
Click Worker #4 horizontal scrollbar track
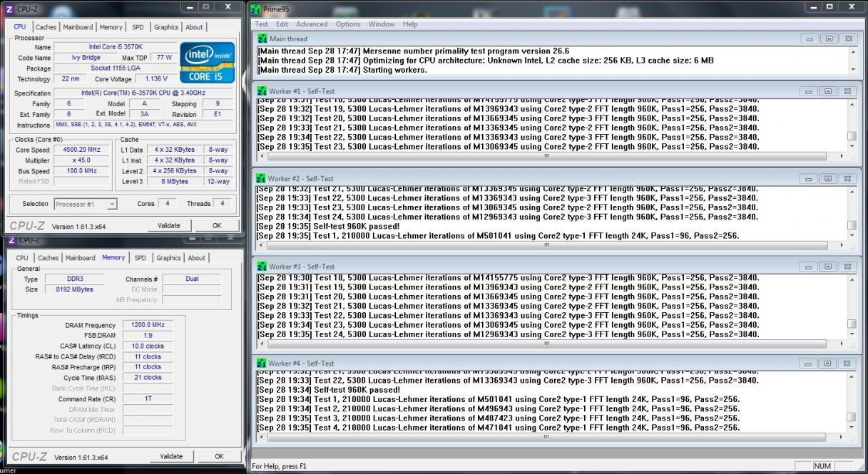[x=547, y=436]
